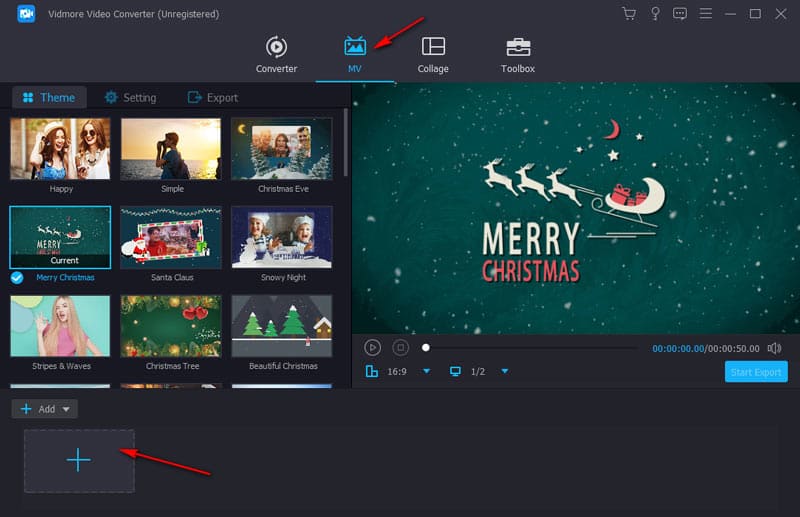Screen dimensions: 800x517
Task: Click the Start Export button
Action: pyautogui.click(x=756, y=372)
